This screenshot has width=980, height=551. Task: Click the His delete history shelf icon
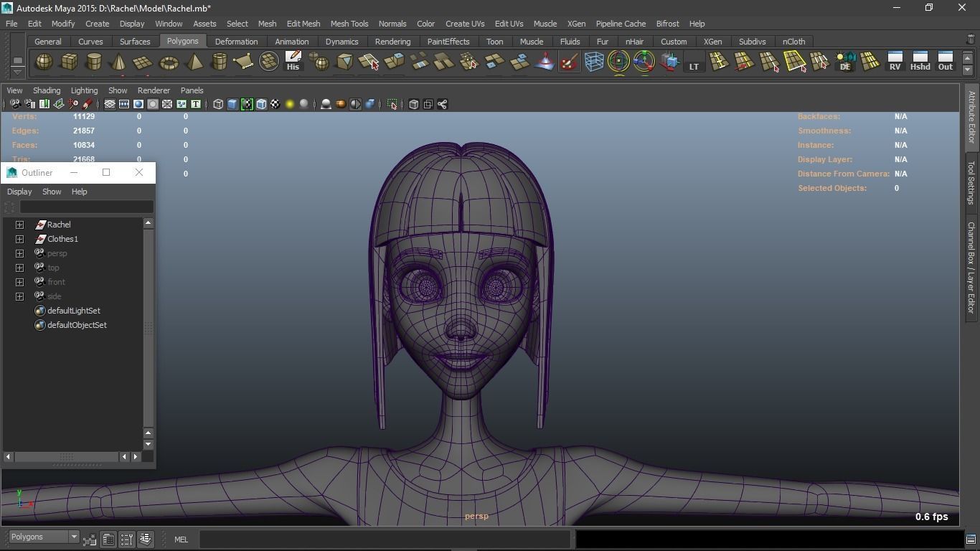pyautogui.click(x=293, y=62)
